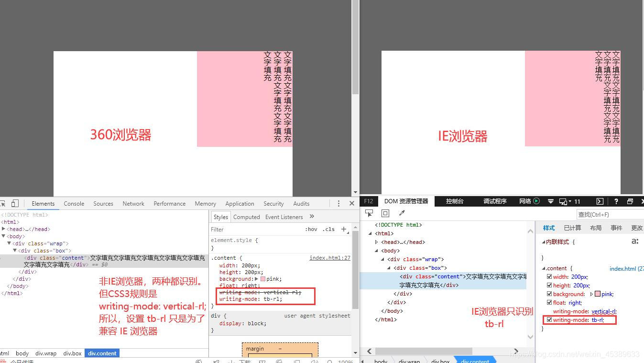Image resolution: width=644 pixels, height=363 pixels.
Task: Start IE network capture play icon
Action: coord(536,201)
